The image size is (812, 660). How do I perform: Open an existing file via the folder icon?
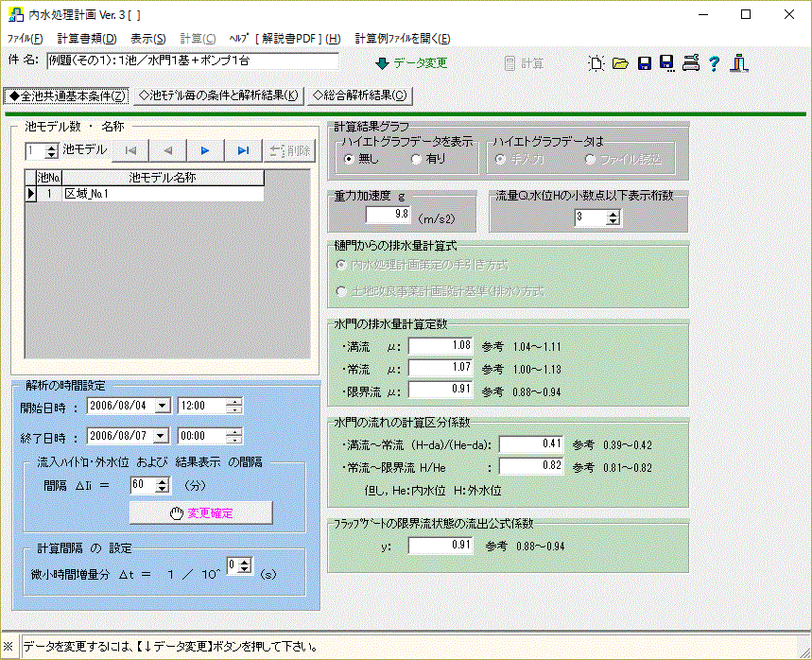pyautogui.click(x=620, y=62)
